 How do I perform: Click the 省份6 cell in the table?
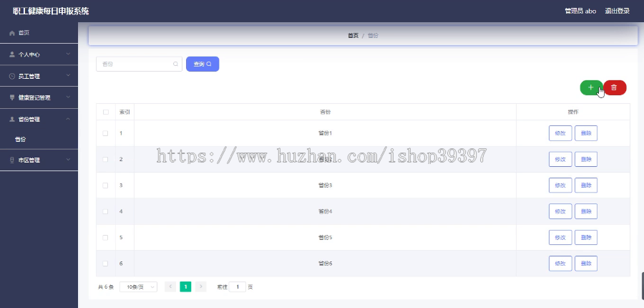point(325,264)
